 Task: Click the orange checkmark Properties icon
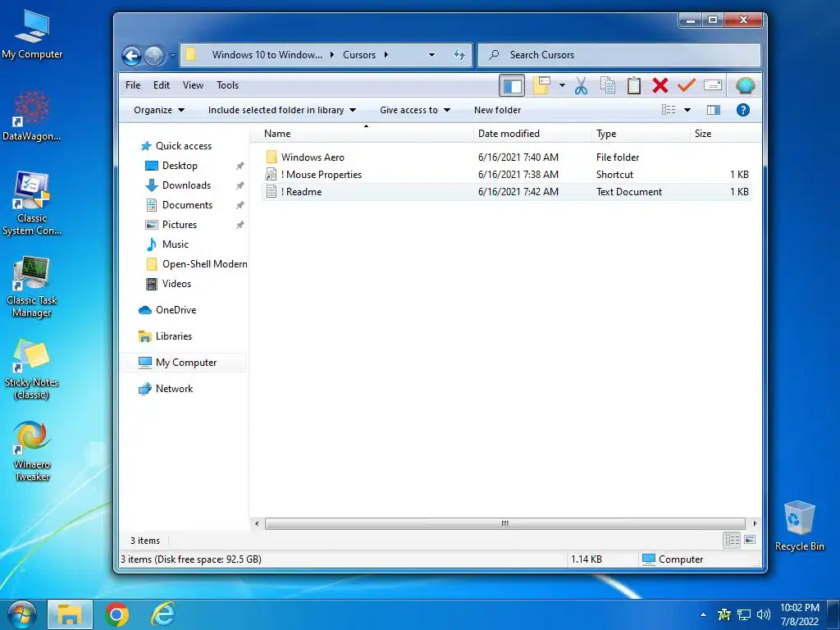(x=687, y=84)
